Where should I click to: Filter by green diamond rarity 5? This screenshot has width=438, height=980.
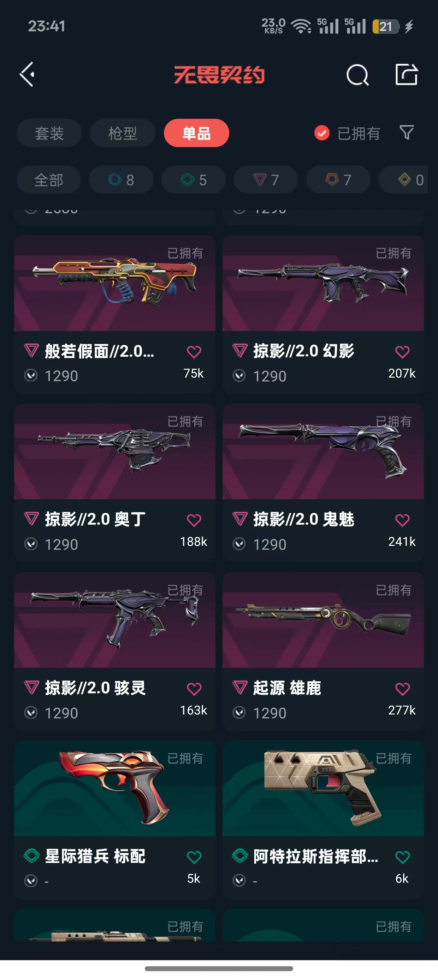pyautogui.click(x=194, y=180)
